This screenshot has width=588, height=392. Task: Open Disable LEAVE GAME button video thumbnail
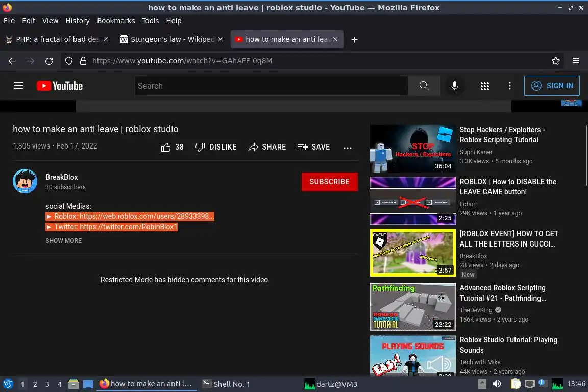pos(412,201)
